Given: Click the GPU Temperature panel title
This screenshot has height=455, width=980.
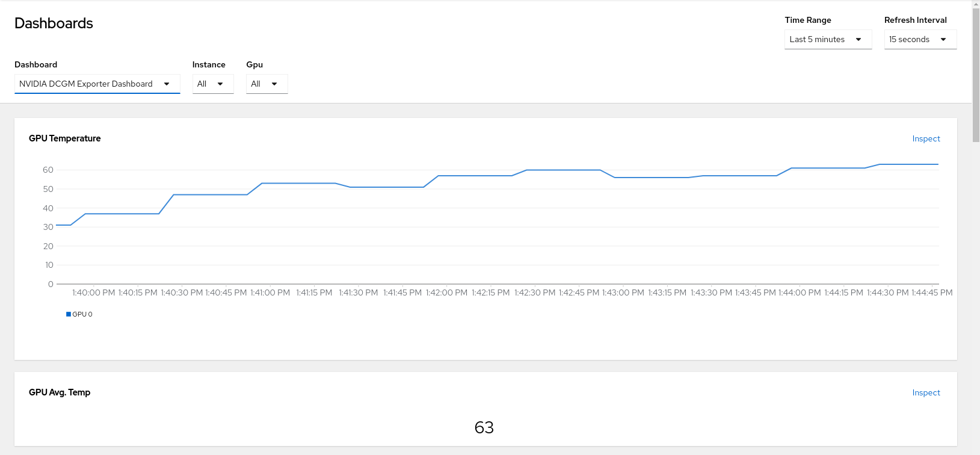Looking at the screenshot, I should (64, 138).
